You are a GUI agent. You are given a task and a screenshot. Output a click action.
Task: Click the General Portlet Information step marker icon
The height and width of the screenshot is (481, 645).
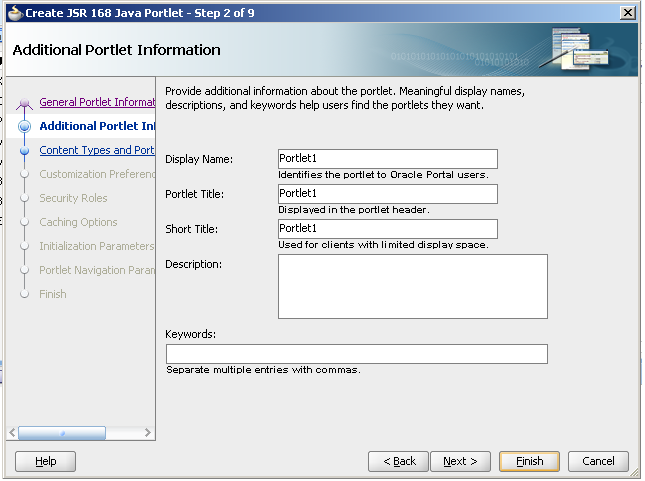click(x=25, y=103)
